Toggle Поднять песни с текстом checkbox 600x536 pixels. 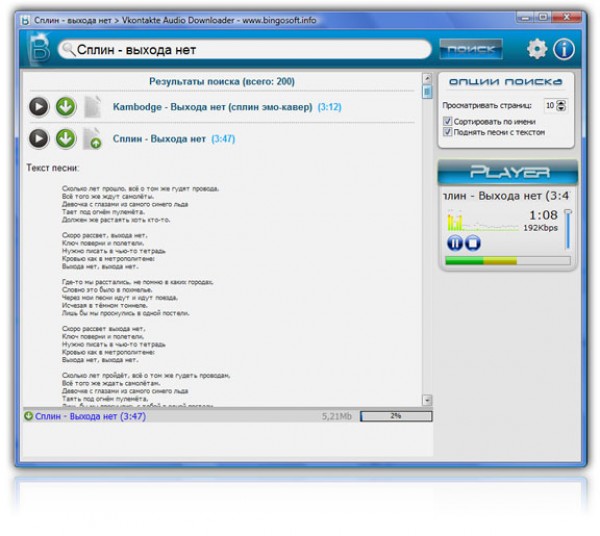[x=447, y=132]
